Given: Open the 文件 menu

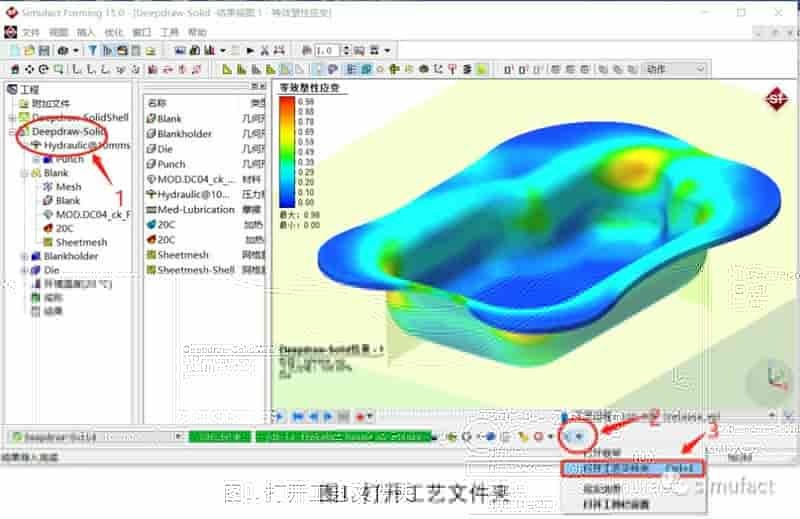Looking at the screenshot, I should (31, 32).
